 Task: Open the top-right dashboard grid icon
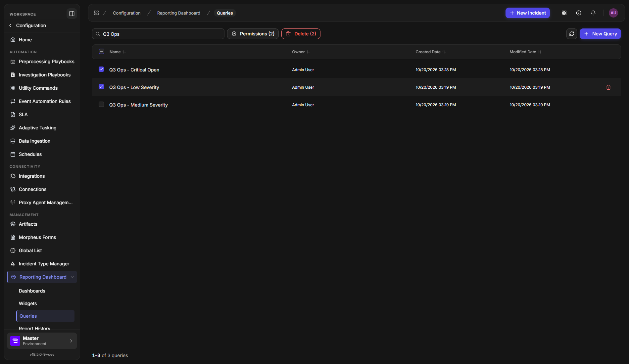pyautogui.click(x=564, y=13)
